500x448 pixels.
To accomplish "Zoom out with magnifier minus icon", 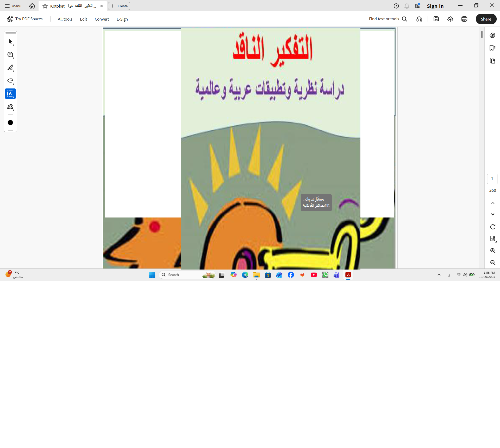I will pos(493,263).
